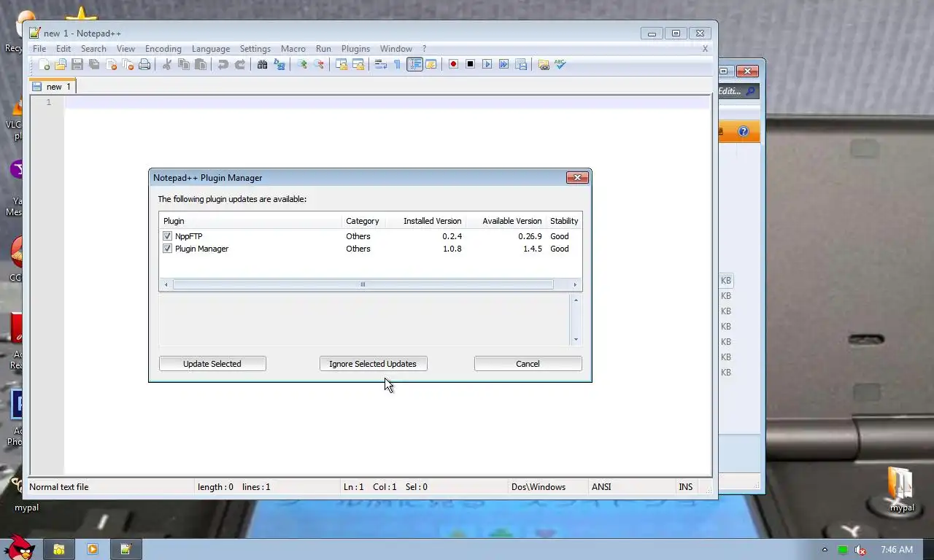Click the Update Selected button
Viewport: 934px width, 560px height.
[212, 363]
